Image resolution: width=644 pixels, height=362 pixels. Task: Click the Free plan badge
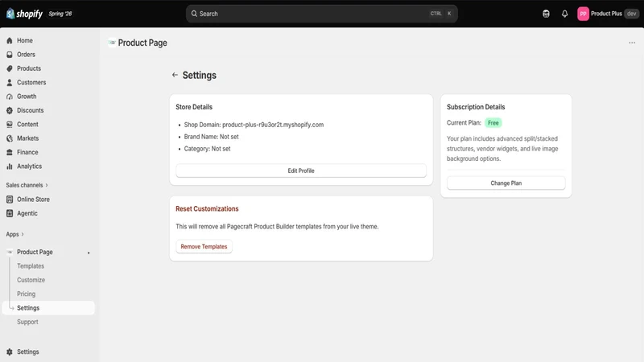(x=493, y=123)
